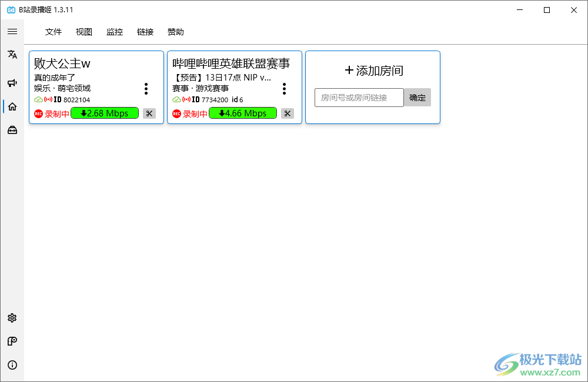Screen dimensions: 588x382
Task: Maximize the B站录播姬 window
Action: [547, 10]
